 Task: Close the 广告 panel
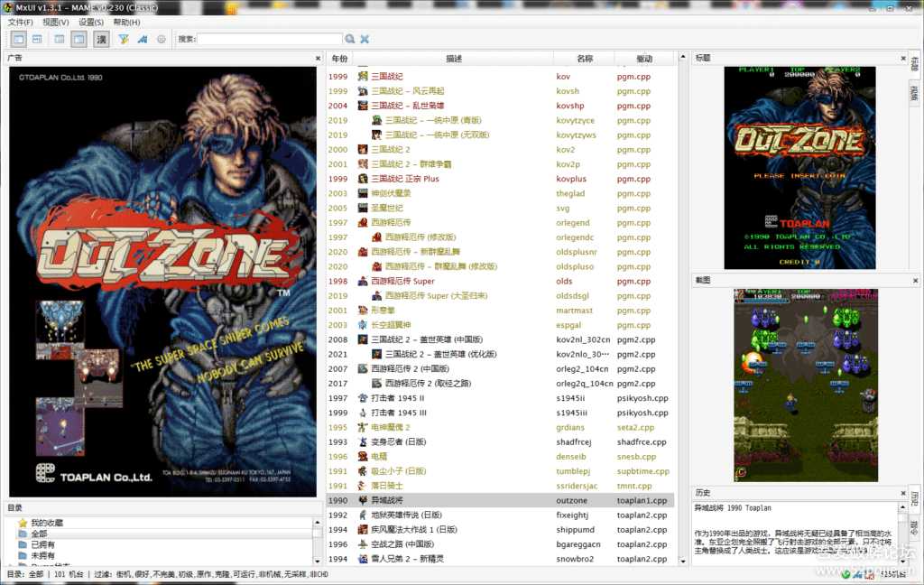click(x=318, y=58)
